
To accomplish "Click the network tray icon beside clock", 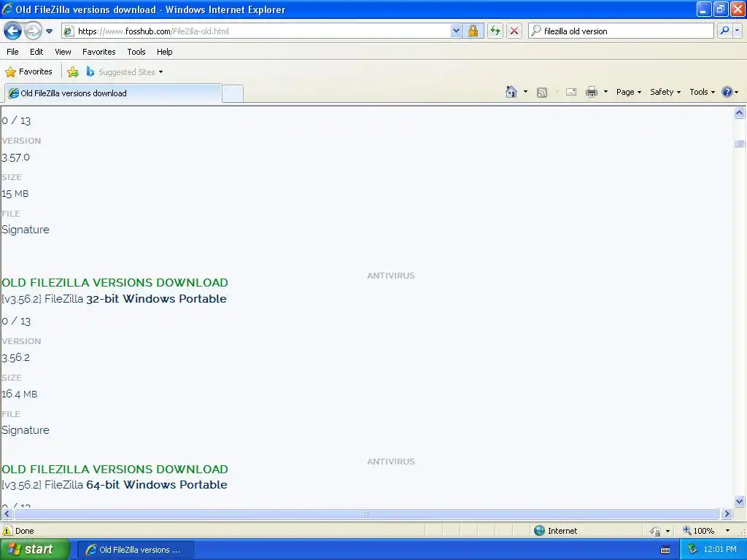I will coord(692,550).
